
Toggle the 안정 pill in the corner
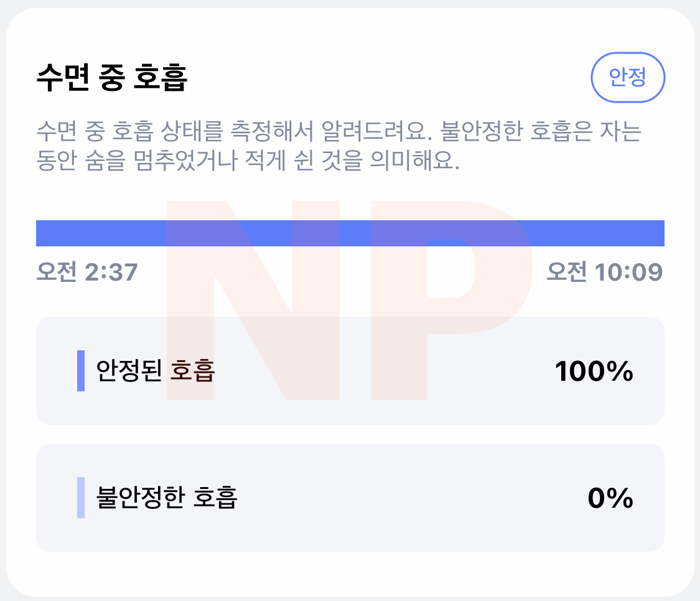[x=629, y=78]
